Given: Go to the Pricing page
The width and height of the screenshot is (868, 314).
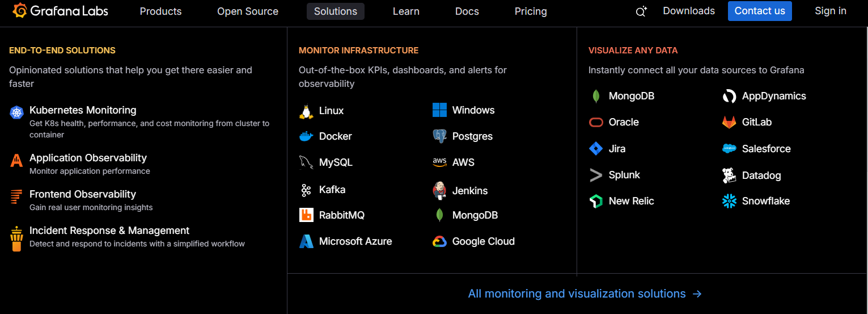Looking at the screenshot, I should pyautogui.click(x=531, y=11).
